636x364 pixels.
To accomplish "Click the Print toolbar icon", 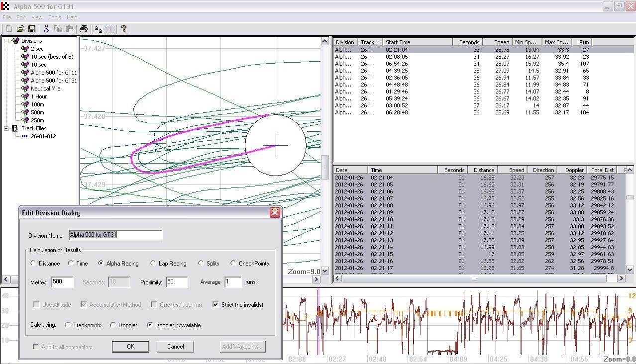I will pyautogui.click(x=84, y=29).
